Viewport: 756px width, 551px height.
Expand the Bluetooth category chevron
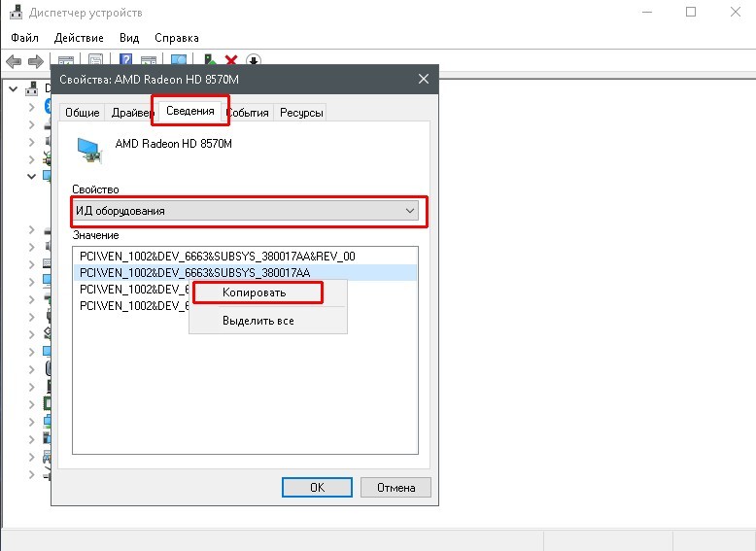tap(32, 107)
